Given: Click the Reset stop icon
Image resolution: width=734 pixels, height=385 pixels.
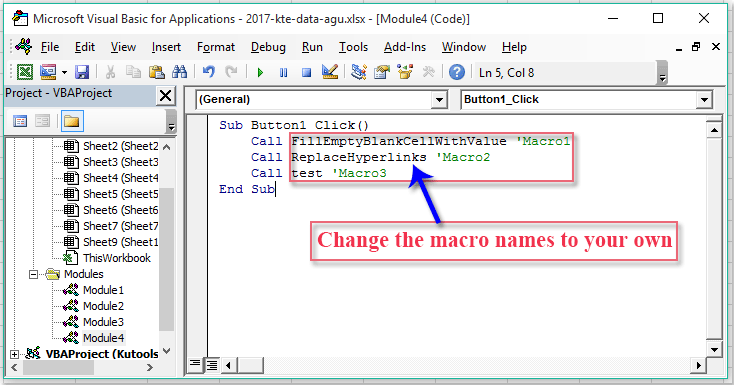Looking at the screenshot, I should pyautogui.click(x=306, y=73).
